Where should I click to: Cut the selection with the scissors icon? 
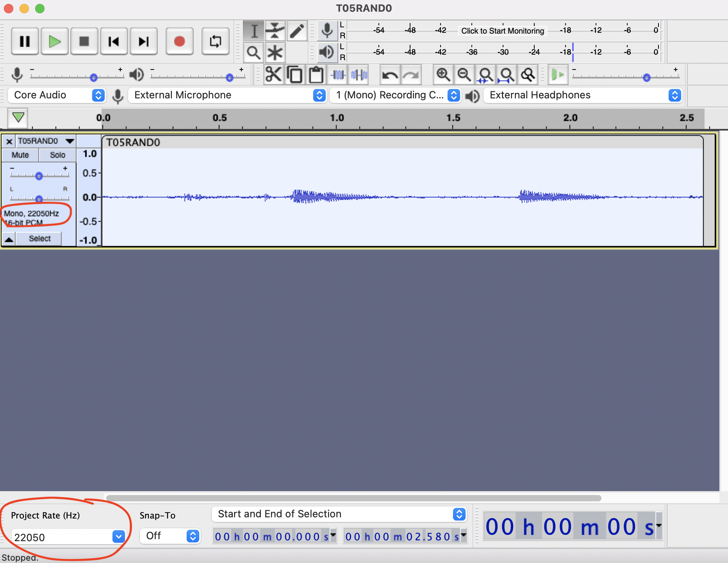[x=274, y=74]
